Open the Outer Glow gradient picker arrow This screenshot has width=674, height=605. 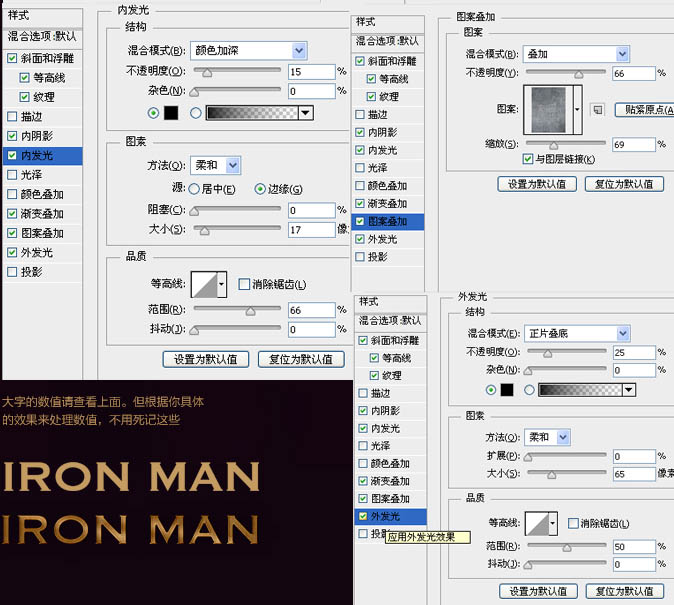[x=629, y=390]
